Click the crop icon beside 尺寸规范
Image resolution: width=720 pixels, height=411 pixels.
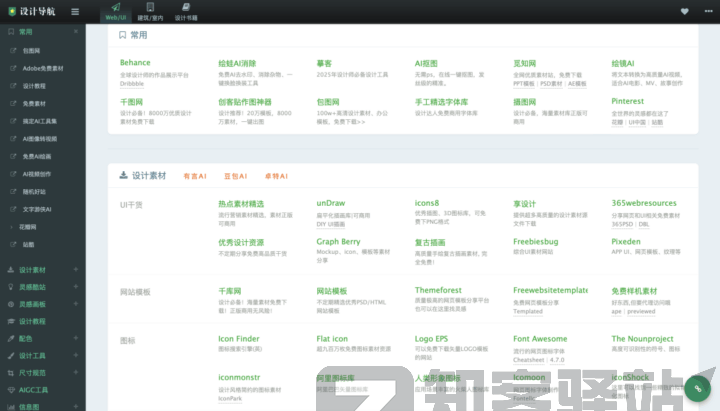tap(11, 373)
